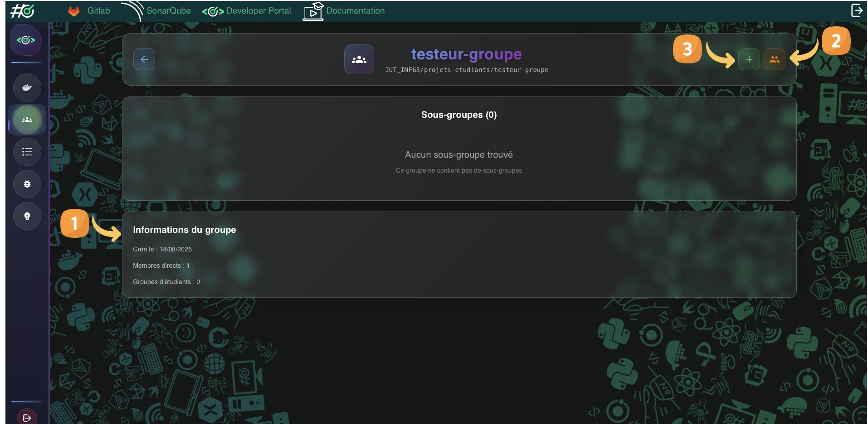
Task: Open the orange members management button
Action: (774, 59)
